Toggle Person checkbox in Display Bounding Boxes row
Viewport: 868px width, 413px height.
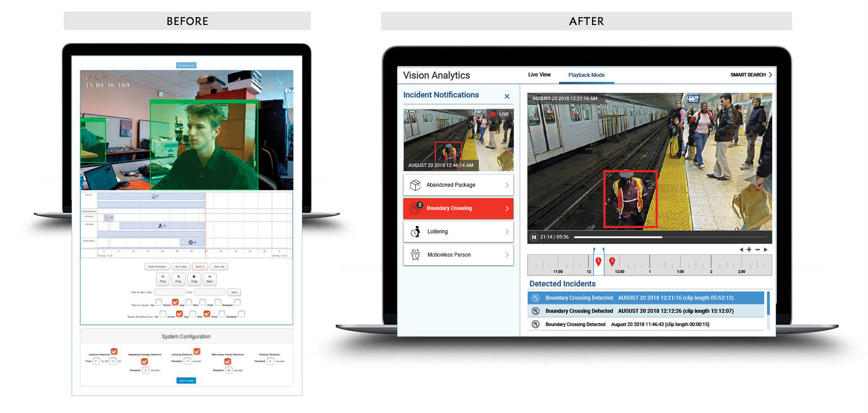[179, 314]
